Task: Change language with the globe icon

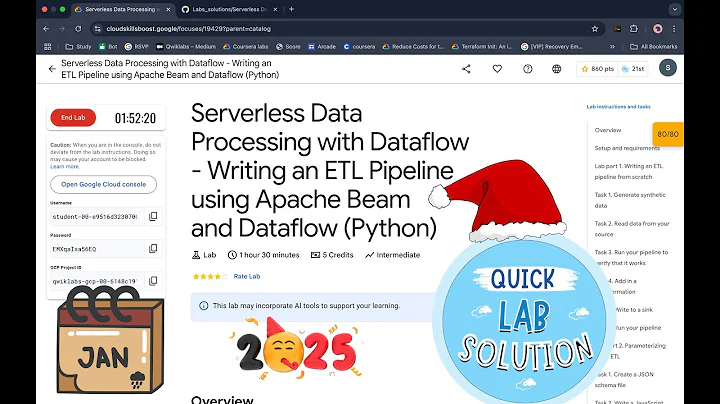Action: click(x=557, y=69)
